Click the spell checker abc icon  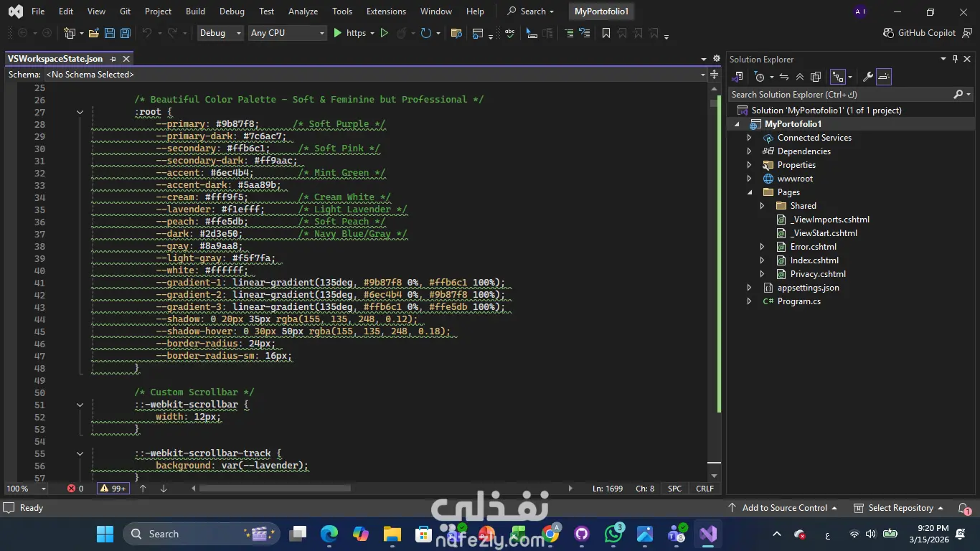click(510, 33)
